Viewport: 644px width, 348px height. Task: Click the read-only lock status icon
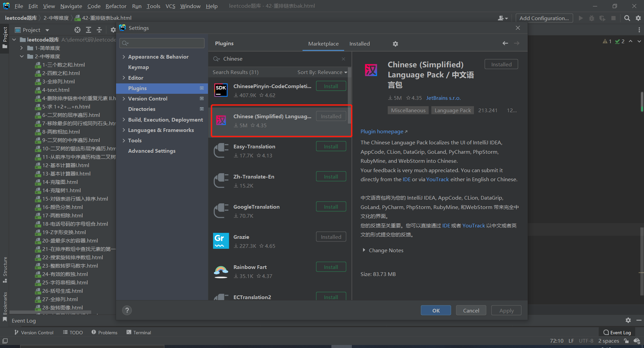(626, 341)
